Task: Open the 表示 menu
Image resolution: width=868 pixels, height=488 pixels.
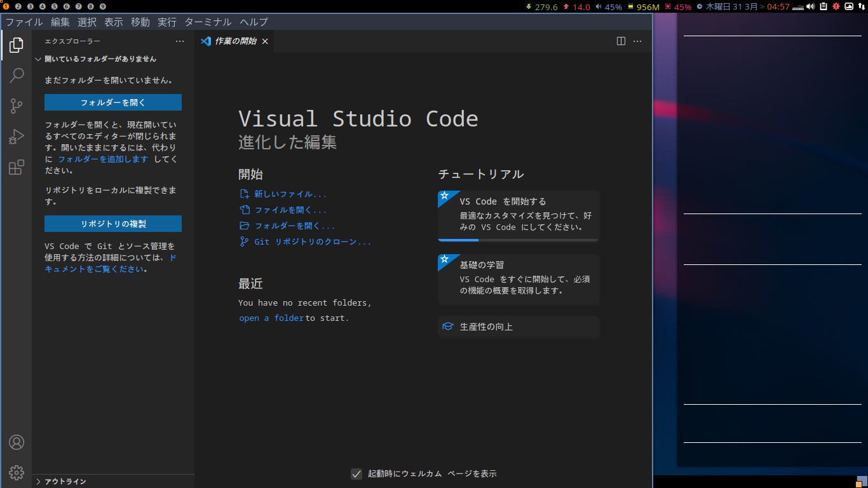Action: tap(114, 22)
